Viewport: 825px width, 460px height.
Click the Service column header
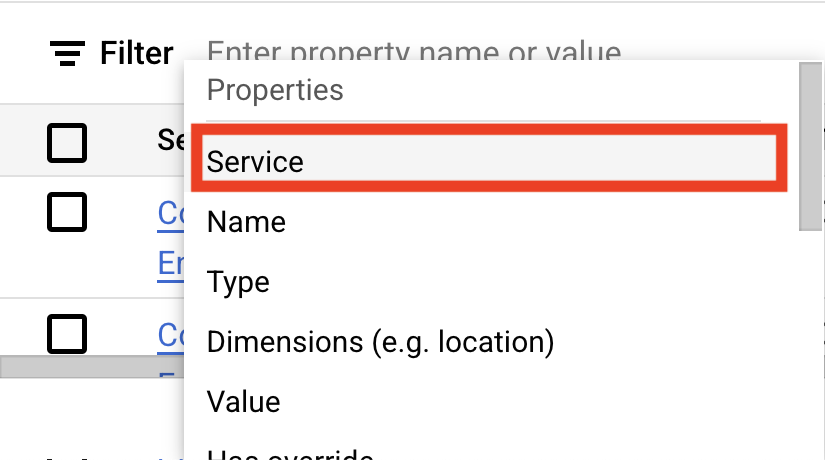tap(170, 141)
